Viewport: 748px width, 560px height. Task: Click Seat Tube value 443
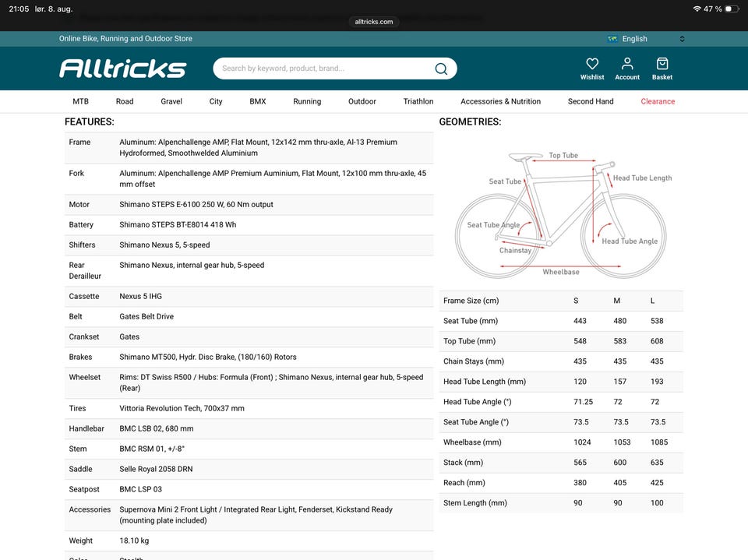click(x=580, y=321)
